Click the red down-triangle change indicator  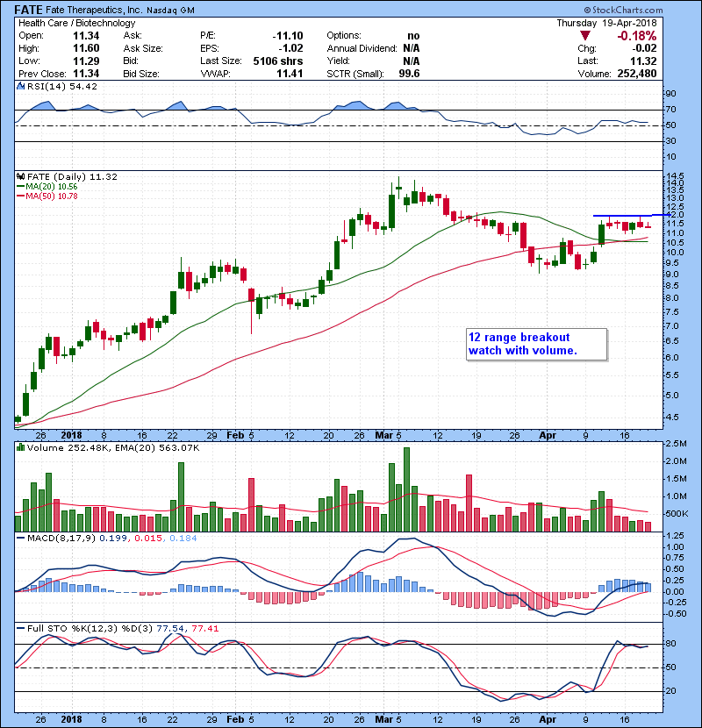click(585, 36)
